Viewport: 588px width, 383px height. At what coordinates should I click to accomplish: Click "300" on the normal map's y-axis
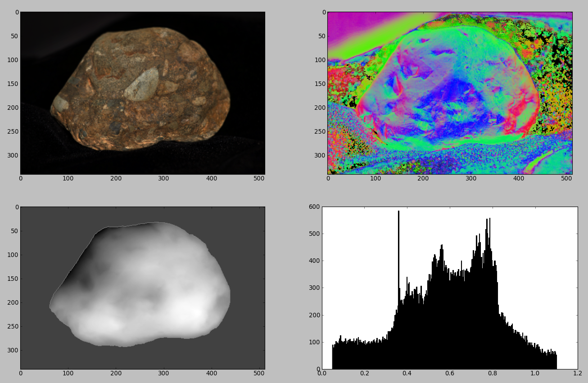click(319, 155)
